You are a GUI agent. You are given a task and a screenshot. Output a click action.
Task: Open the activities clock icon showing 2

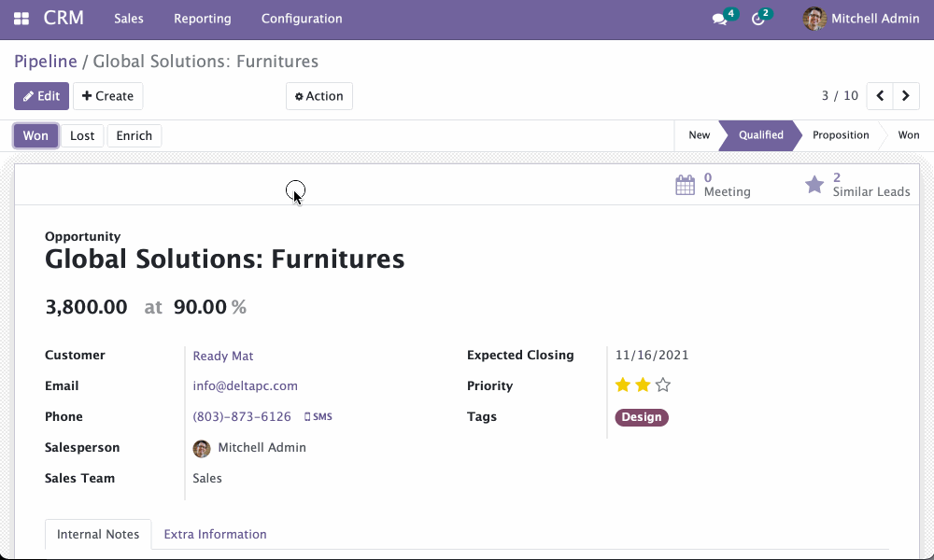758,19
